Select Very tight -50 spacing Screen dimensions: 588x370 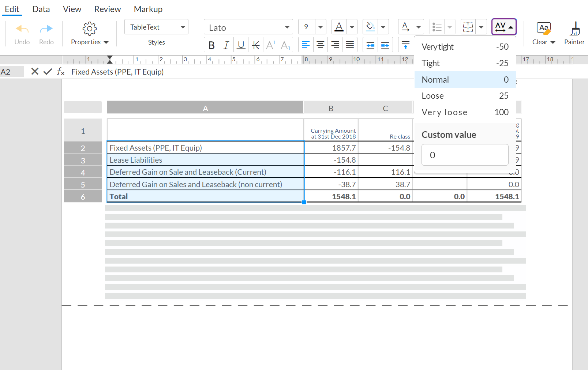(465, 47)
